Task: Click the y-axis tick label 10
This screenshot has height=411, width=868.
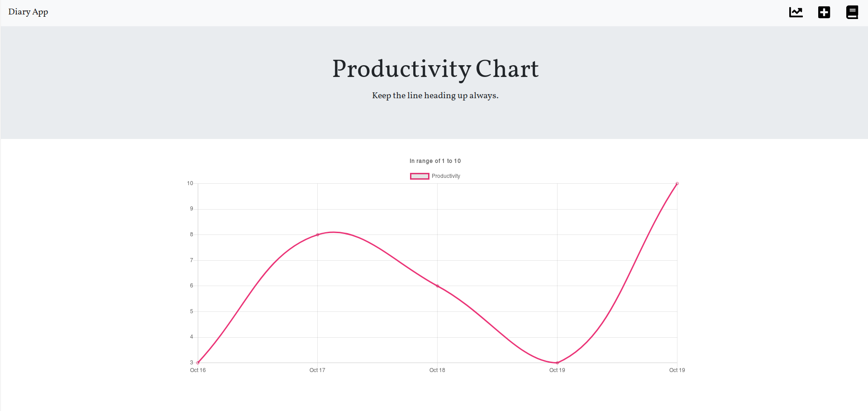Action: point(190,183)
